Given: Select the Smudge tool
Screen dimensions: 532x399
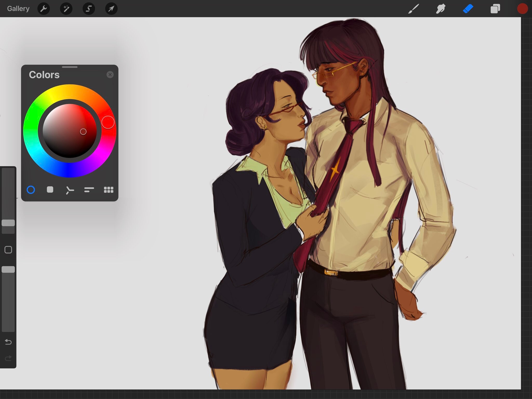Looking at the screenshot, I should point(441,9).
